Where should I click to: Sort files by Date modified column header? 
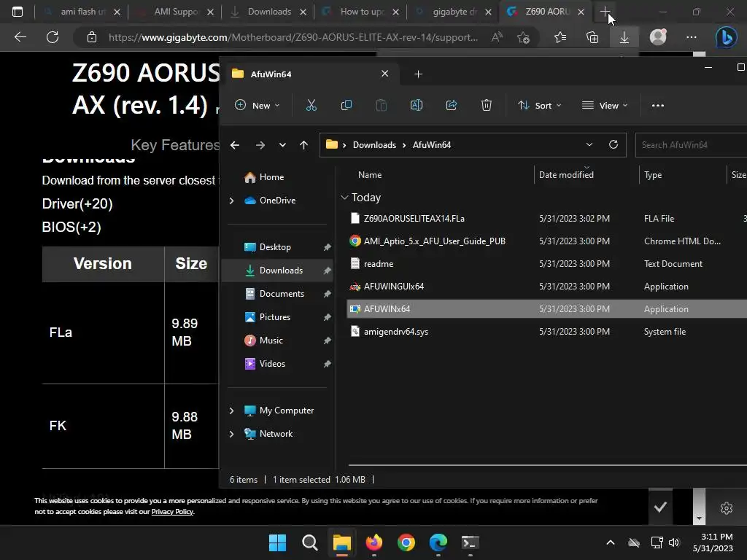[566, 175]
